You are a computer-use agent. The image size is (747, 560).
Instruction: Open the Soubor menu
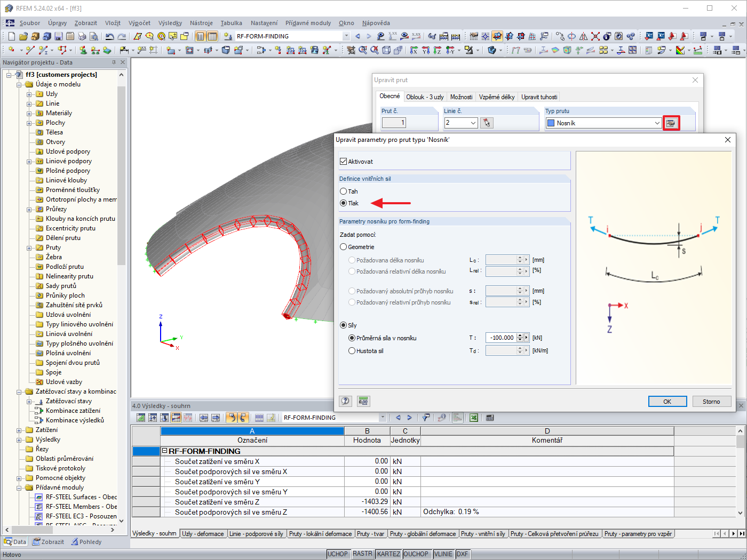(30, 23)
